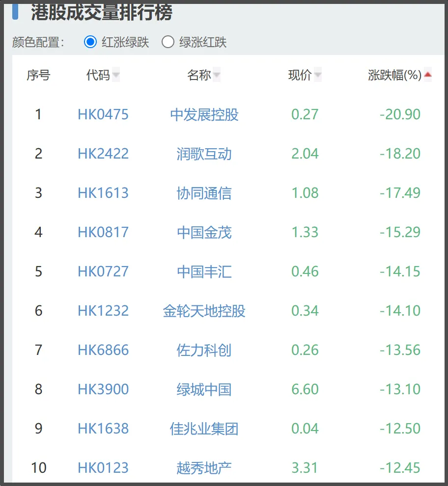Click the price 1.08 cell
Screen dimensions: 448x486
[305, 193]
